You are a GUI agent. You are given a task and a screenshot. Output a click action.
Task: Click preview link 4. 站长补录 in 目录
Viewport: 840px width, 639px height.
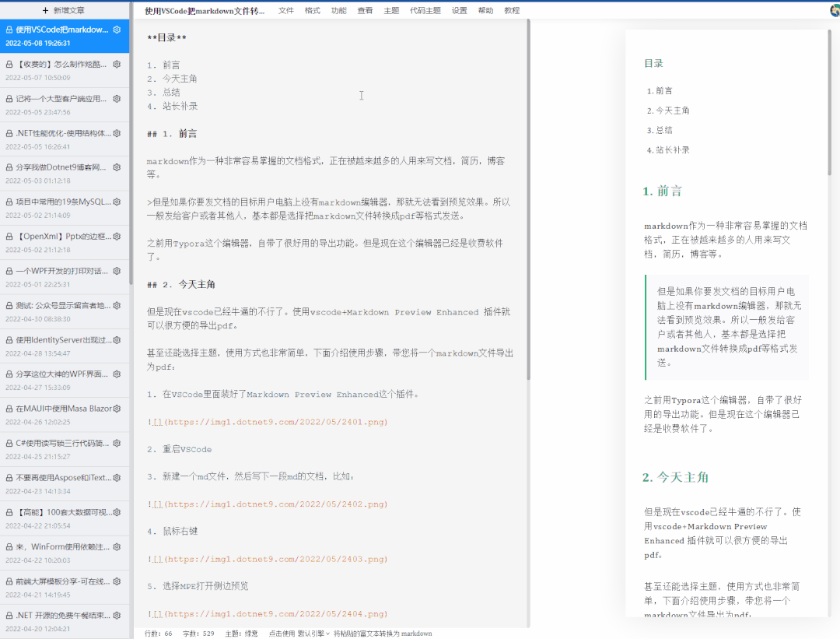668,150
